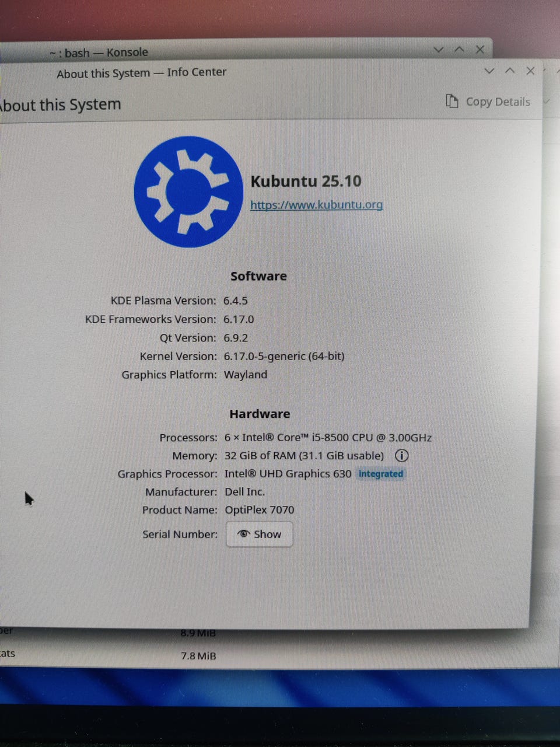
Task: Click the Konsole window title bar
Action: coord(245,51)
